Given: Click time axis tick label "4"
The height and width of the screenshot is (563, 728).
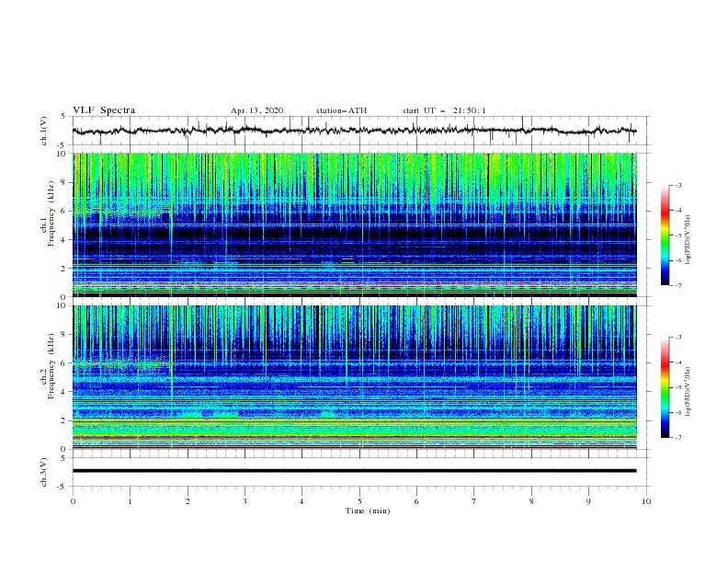Looking at the screenshot, I should (301, 501).
